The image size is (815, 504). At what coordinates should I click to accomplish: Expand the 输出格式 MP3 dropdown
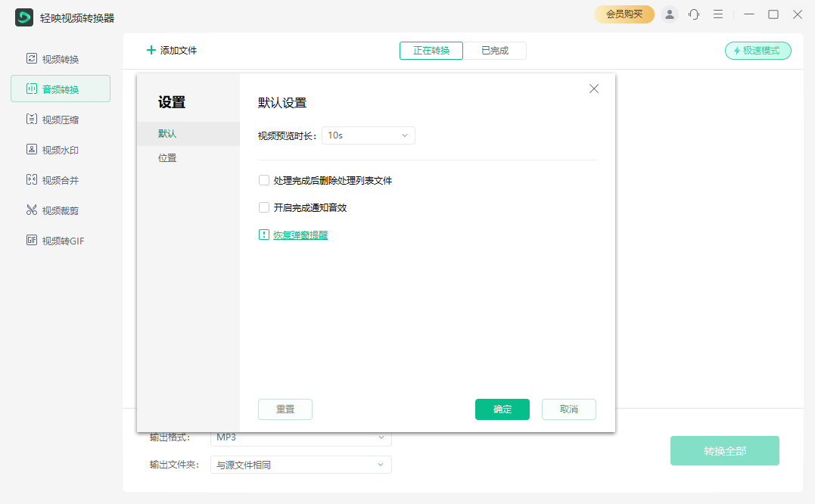click(300, 437)
